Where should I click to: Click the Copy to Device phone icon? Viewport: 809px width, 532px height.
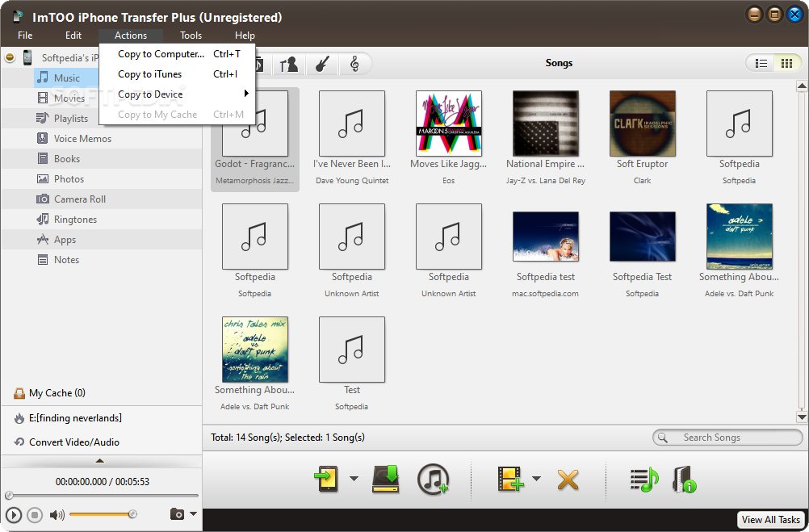tap(326, 480)
